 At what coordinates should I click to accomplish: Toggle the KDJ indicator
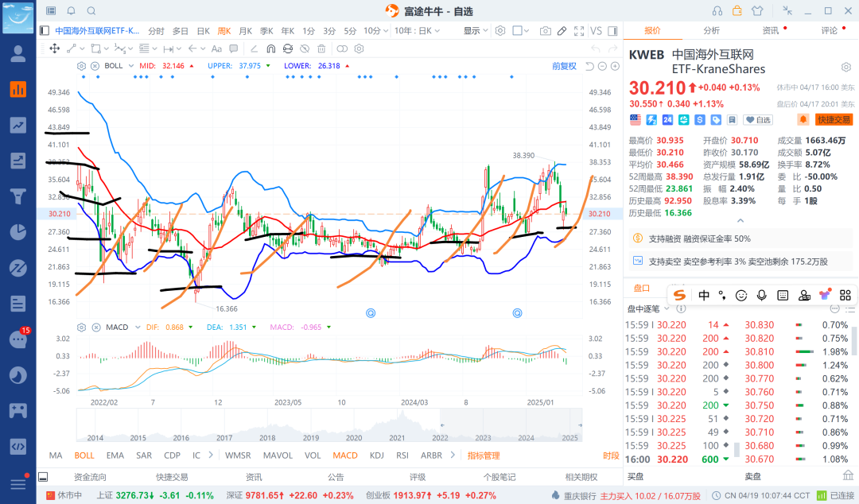(378, 456)
